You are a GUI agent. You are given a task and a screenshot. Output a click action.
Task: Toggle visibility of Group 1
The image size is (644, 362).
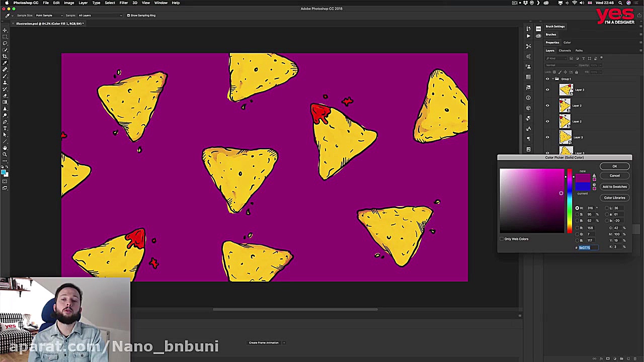coord(547,79)
